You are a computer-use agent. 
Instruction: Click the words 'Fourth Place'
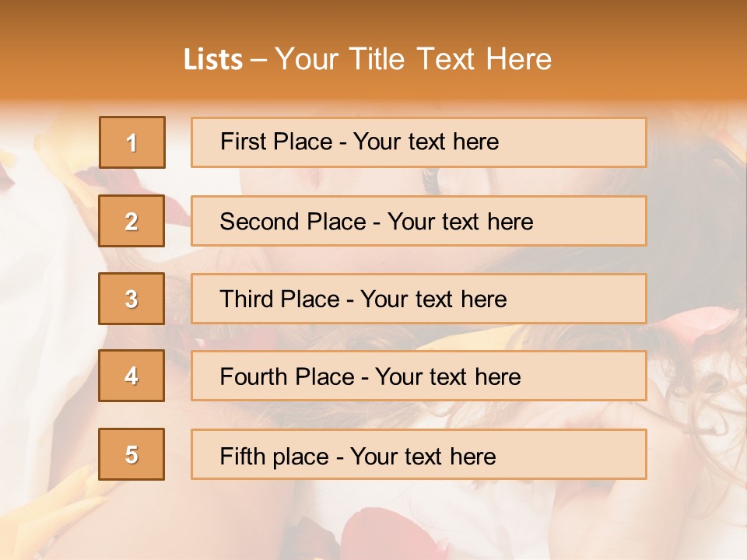tap(287, 376)
